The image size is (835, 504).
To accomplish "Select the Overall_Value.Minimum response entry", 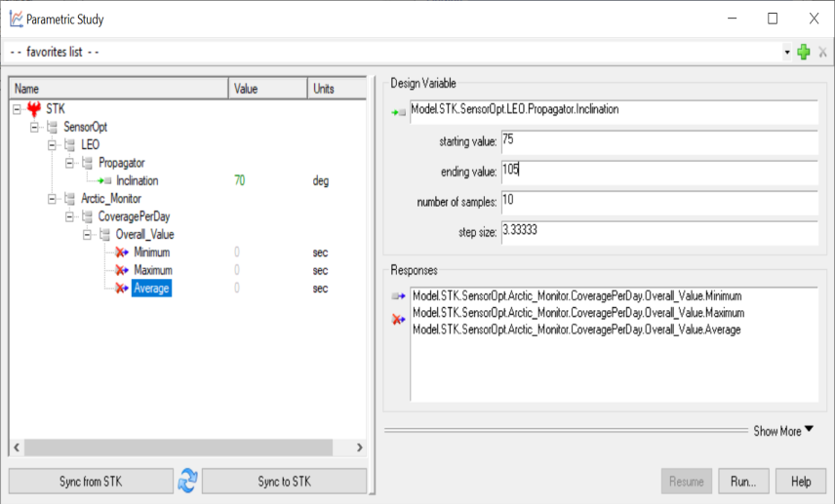I will (x=577, y=296).
